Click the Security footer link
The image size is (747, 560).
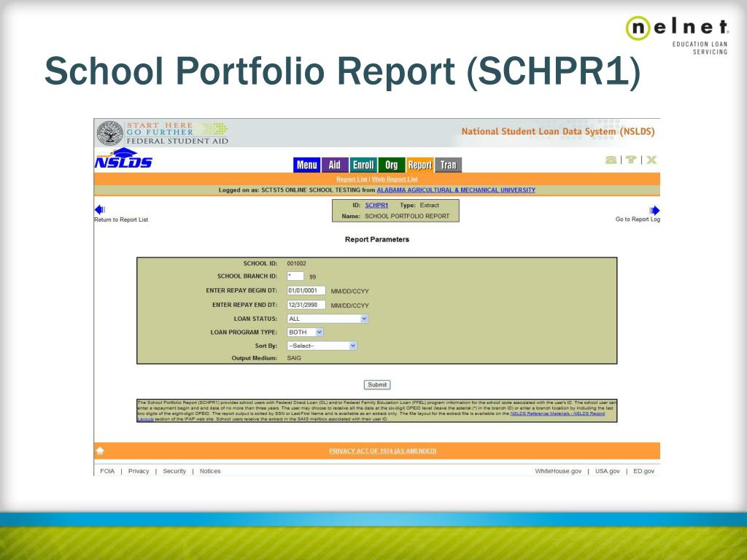(174, 471)
